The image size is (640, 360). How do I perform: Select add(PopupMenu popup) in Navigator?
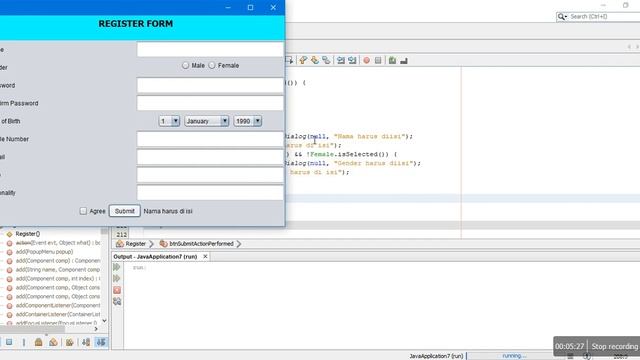tap(44, 252)
